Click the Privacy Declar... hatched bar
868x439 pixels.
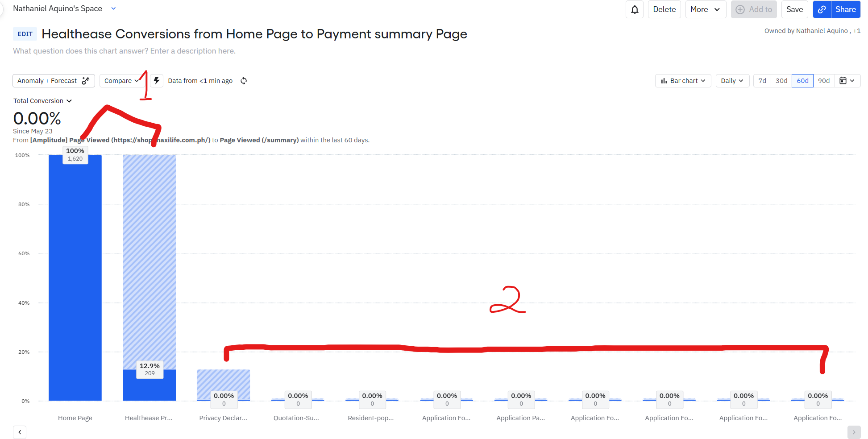tap(224, 385)
